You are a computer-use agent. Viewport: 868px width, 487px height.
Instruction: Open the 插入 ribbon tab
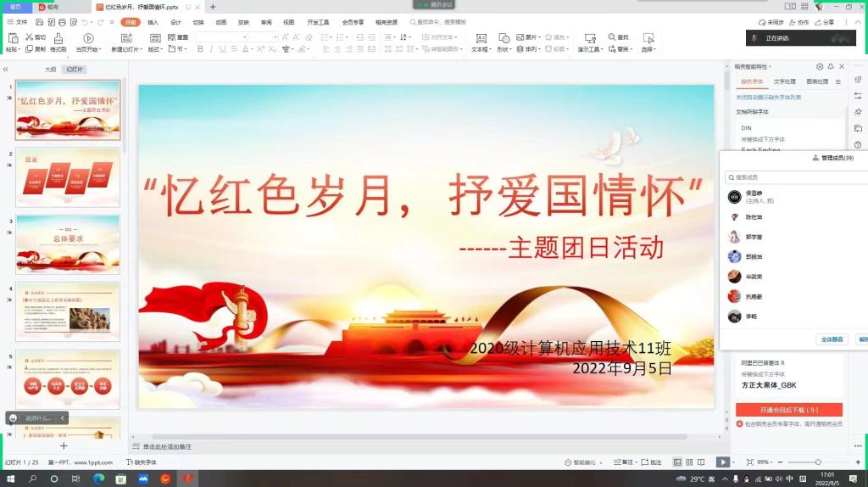click(153, 22)
